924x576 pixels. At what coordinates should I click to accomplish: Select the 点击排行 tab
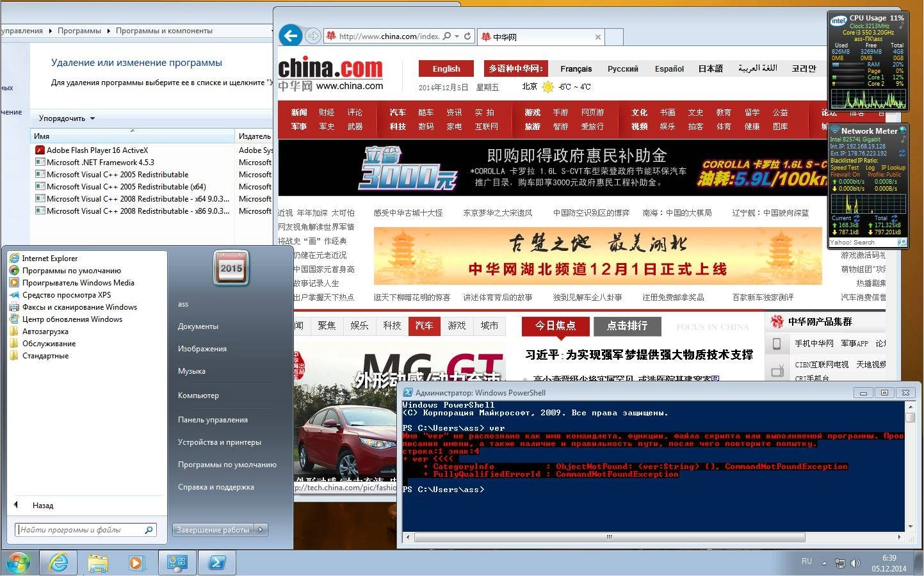627,326
